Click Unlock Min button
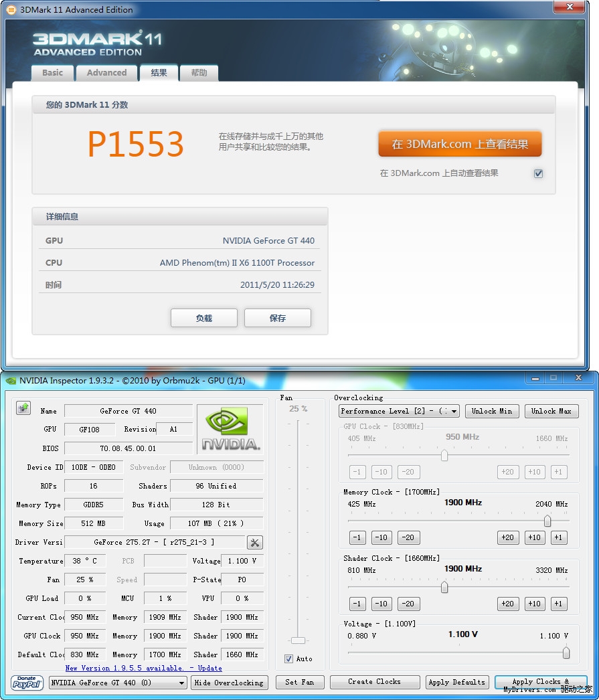599x700 pixels. tap(492, 411)
